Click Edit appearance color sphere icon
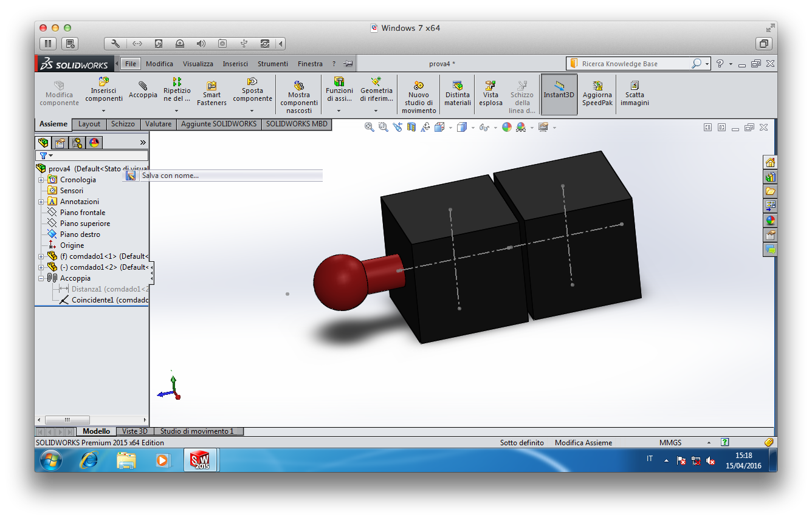Image resolution: width=812 pixels, height=520 pixels. coord(507,127)
